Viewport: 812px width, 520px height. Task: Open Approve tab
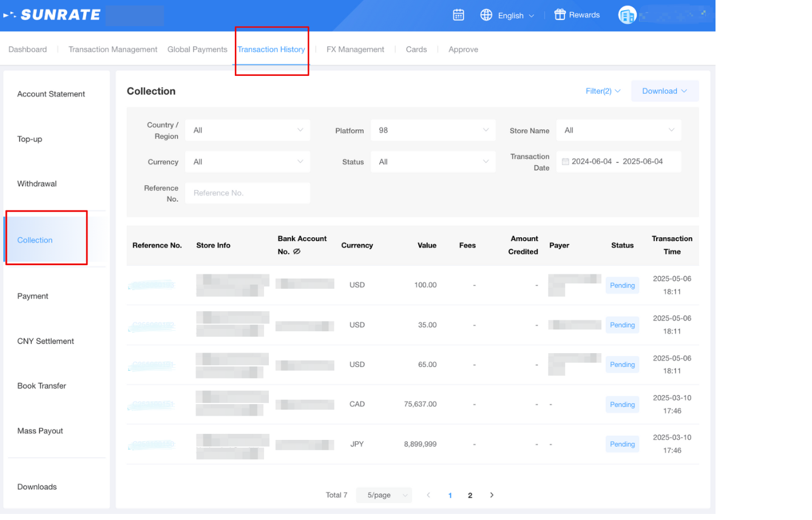[x=464, y=50]
